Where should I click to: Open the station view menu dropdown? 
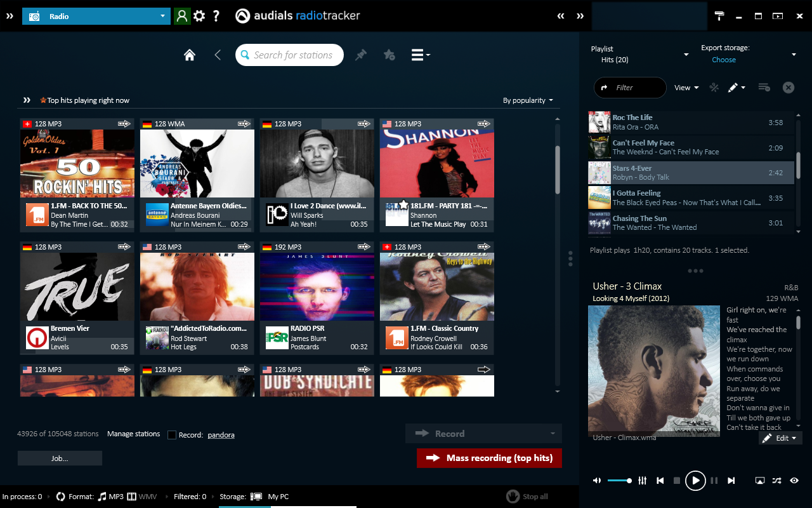(x=421, y=55)
